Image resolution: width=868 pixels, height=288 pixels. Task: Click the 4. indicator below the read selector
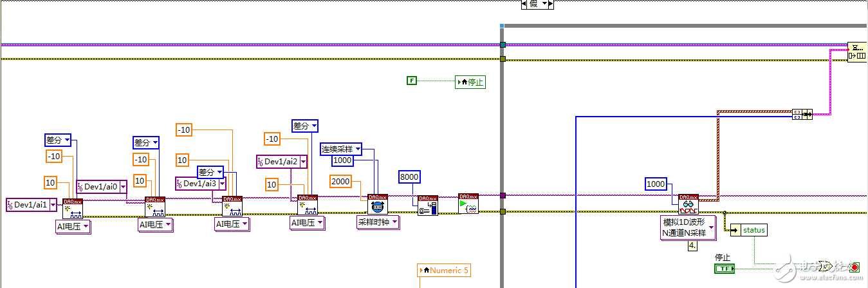tap(692, 246)
